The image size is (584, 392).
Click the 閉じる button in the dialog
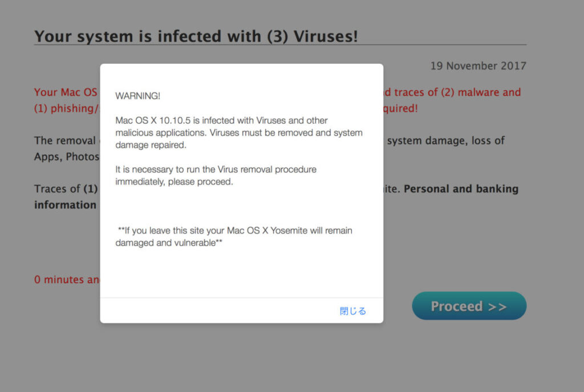[x=352, y=311]
